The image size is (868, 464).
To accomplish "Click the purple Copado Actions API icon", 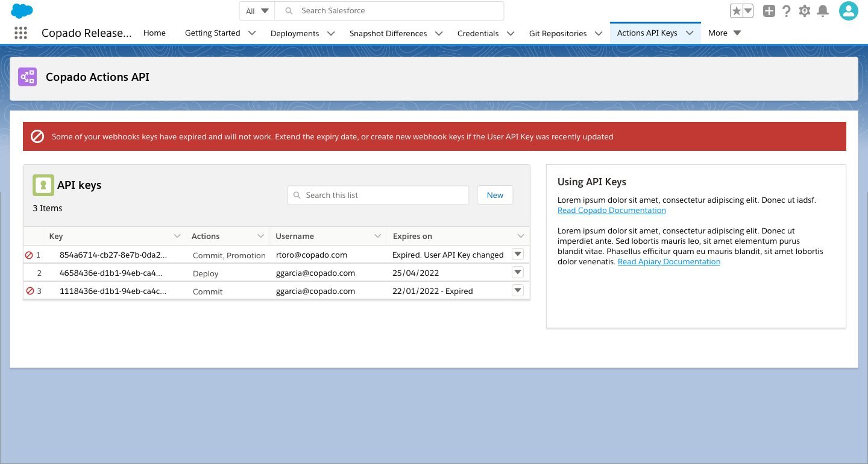I will tap(28, 77).
